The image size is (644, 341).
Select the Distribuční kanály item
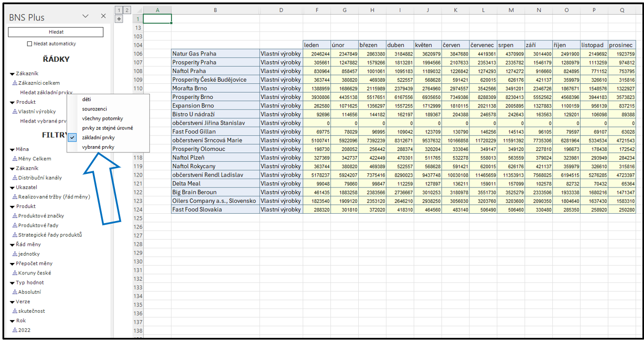point(40,178)
